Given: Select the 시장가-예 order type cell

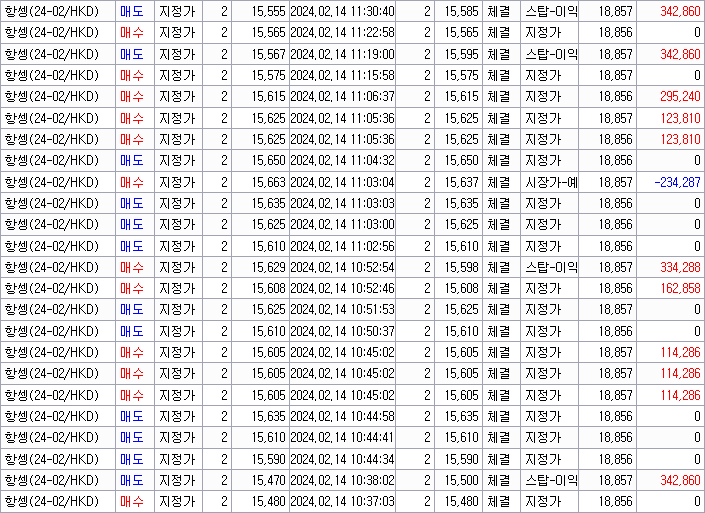Looking at the screenshot, I should click(551, 182).
